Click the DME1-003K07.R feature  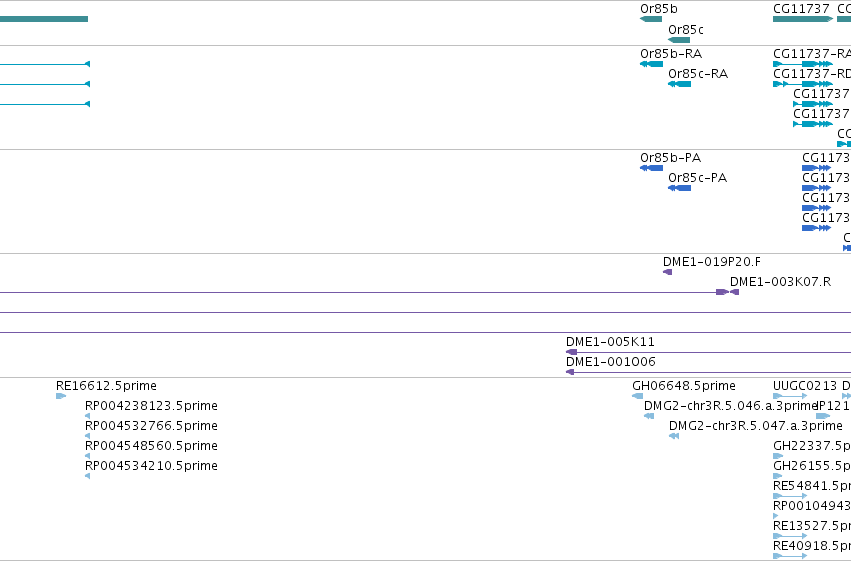(734, 292)
